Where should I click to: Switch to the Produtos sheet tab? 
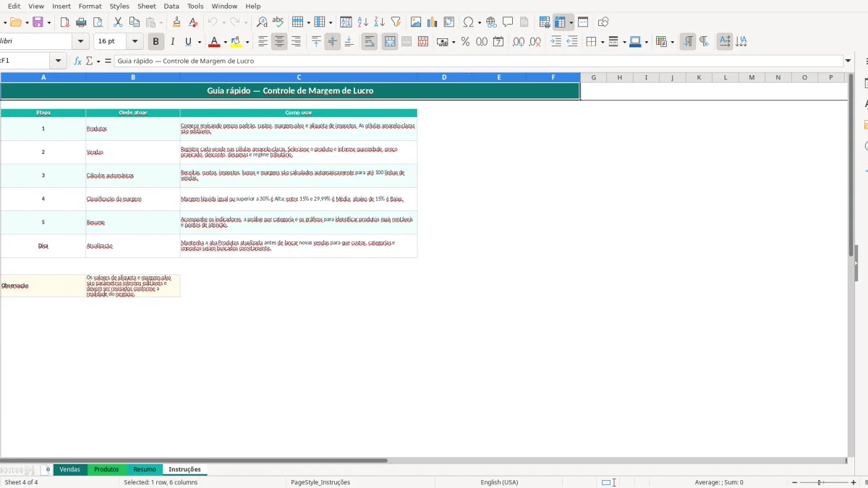click(106, 470)
